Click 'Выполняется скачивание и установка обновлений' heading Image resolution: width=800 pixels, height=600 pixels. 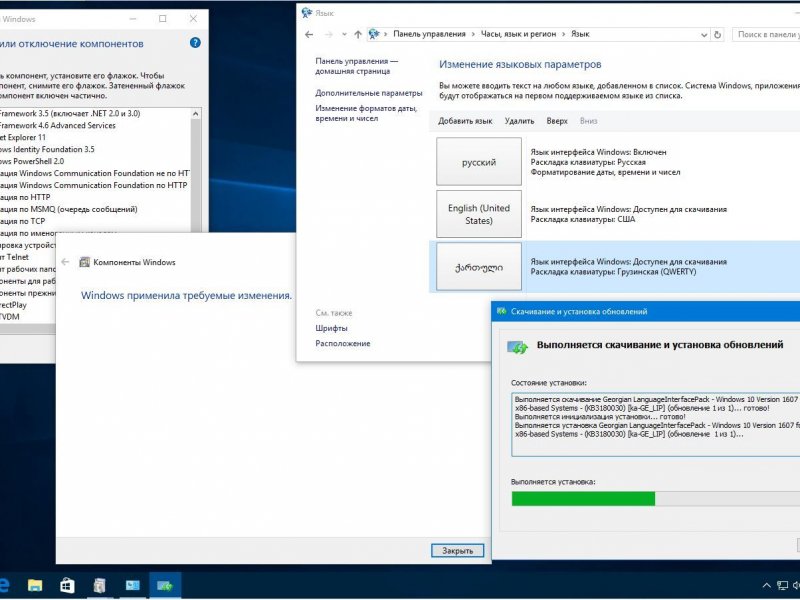(660, 344)
